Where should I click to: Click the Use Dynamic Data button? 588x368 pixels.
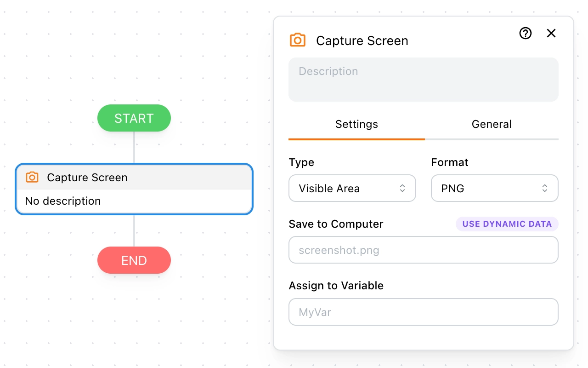(507, 224)
